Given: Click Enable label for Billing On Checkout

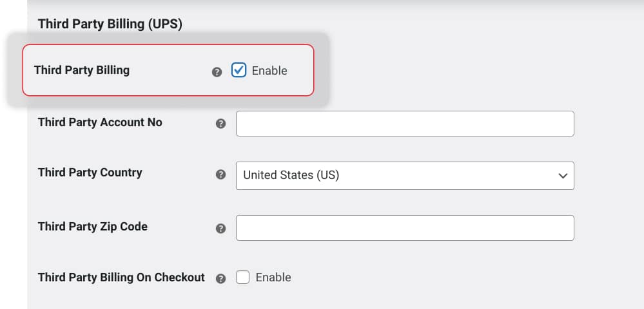Looking at the screenshot, I should (273, 277).
